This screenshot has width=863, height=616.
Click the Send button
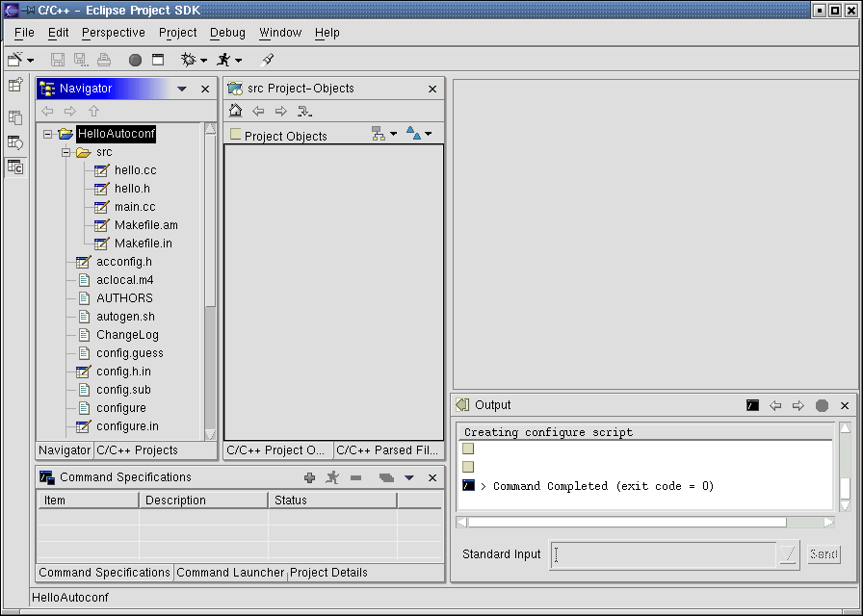[824, 554]
